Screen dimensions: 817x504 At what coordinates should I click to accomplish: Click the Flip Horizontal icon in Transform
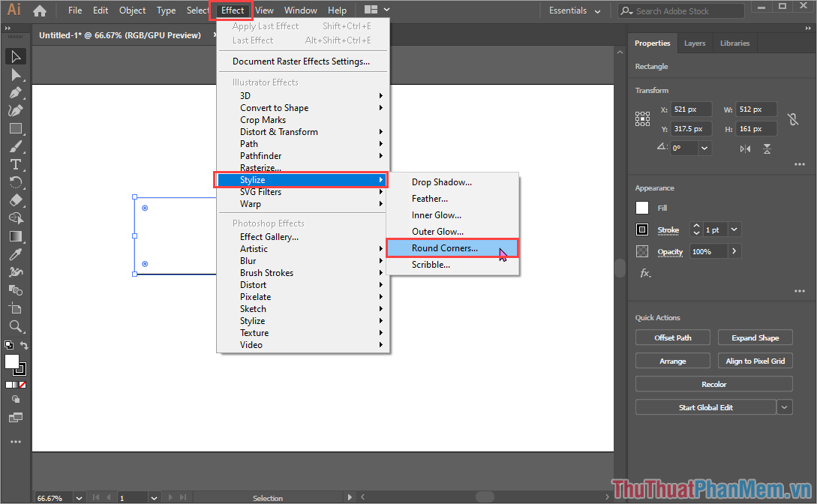click(x=745, y=148)
